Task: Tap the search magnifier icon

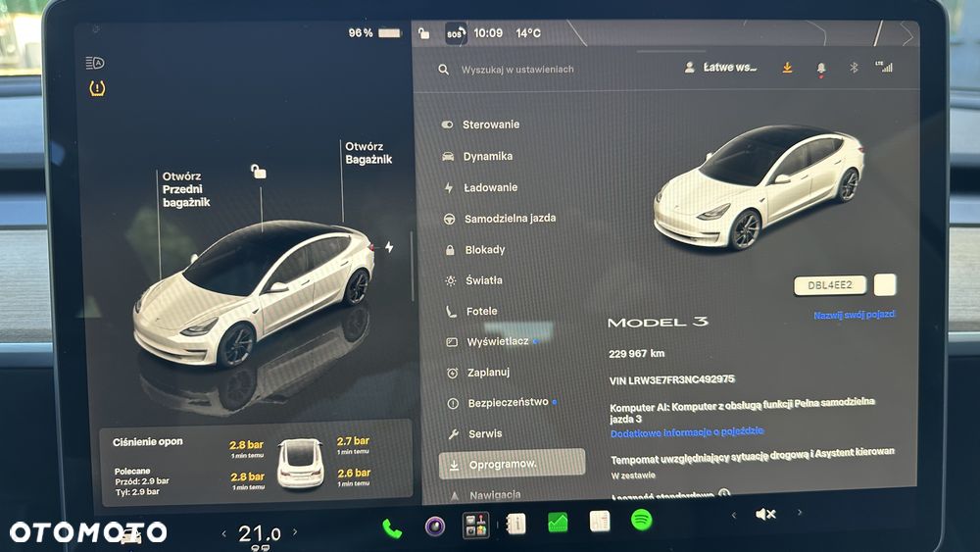Action: [443, 70]
